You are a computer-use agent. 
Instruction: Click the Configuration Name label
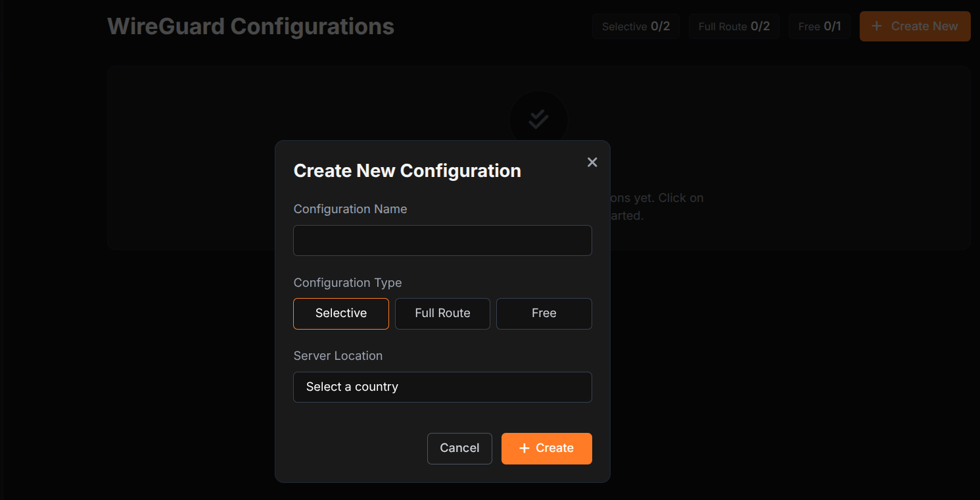tap(350, 209)
